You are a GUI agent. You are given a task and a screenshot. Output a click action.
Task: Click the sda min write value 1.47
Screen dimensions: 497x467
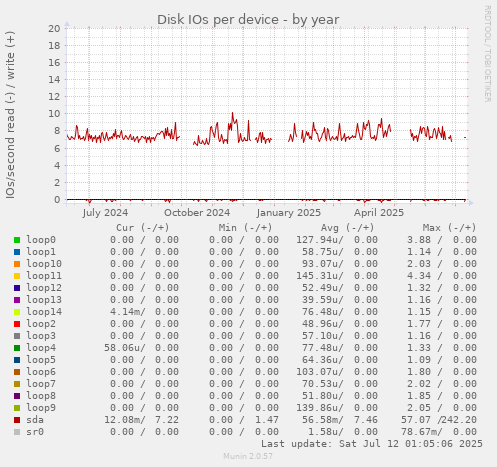pos(267,420)
